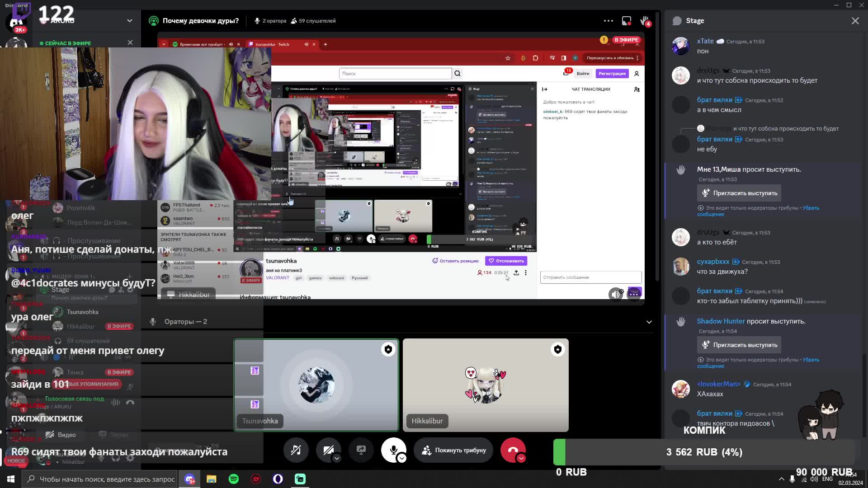Click the НОВОЕ unread indicator

pos(16,461)
